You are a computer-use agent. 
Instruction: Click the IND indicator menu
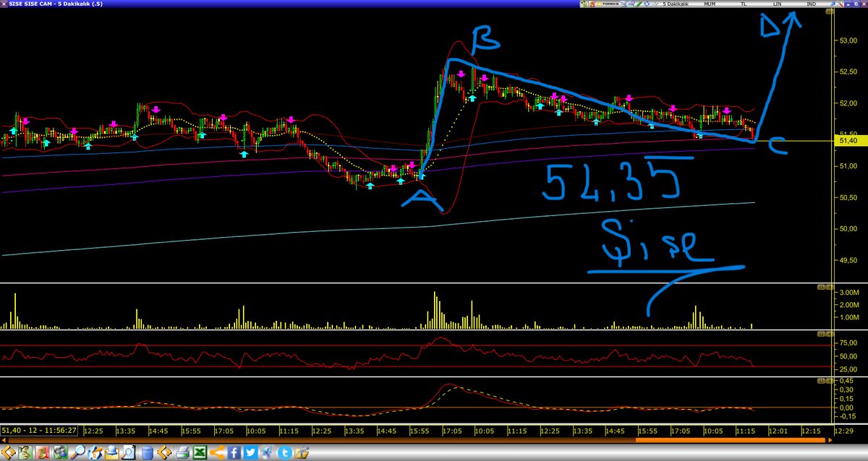click(811, 4)
